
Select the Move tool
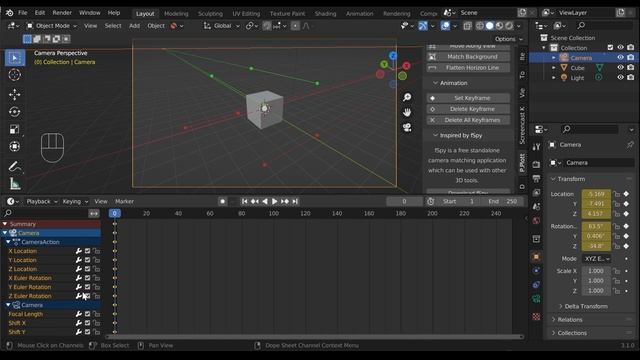click(15, 94)
